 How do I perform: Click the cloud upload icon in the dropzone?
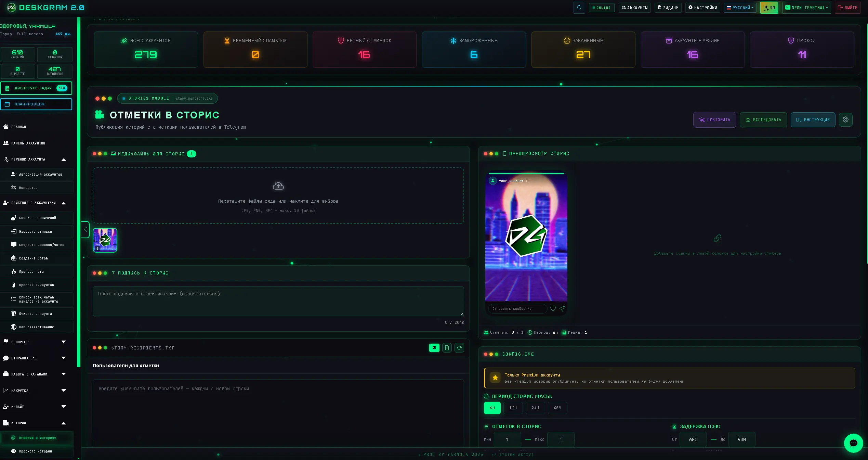coord(278,186)
